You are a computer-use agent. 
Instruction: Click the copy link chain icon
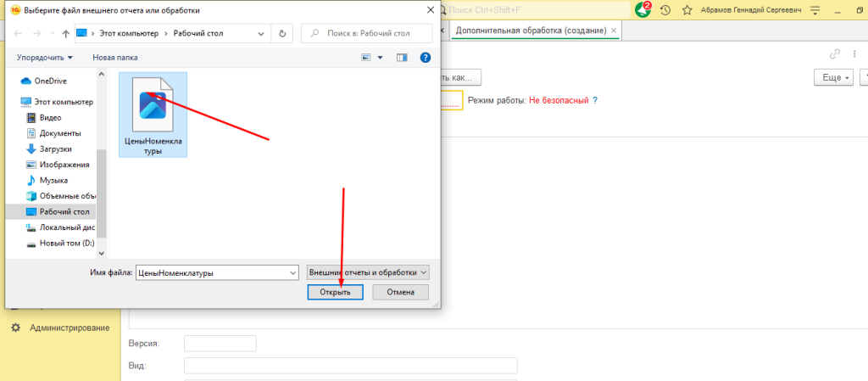point(834,53)
